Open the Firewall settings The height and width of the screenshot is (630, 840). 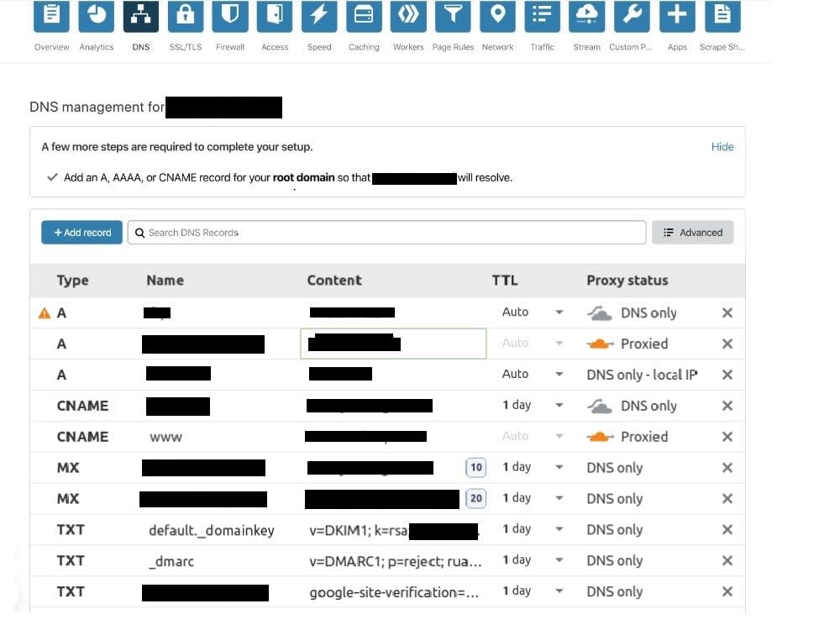click(229, 15)
